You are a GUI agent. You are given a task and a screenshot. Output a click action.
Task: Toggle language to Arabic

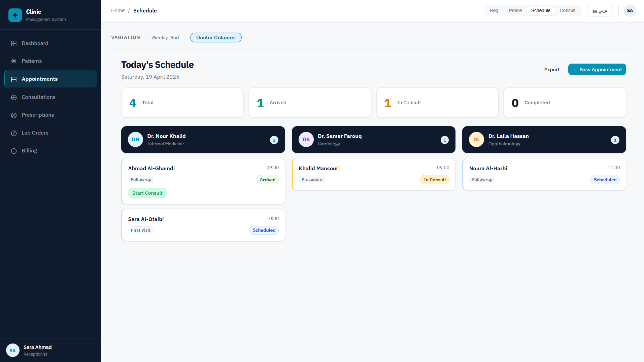pyautogui.click(x=600, y=11)
